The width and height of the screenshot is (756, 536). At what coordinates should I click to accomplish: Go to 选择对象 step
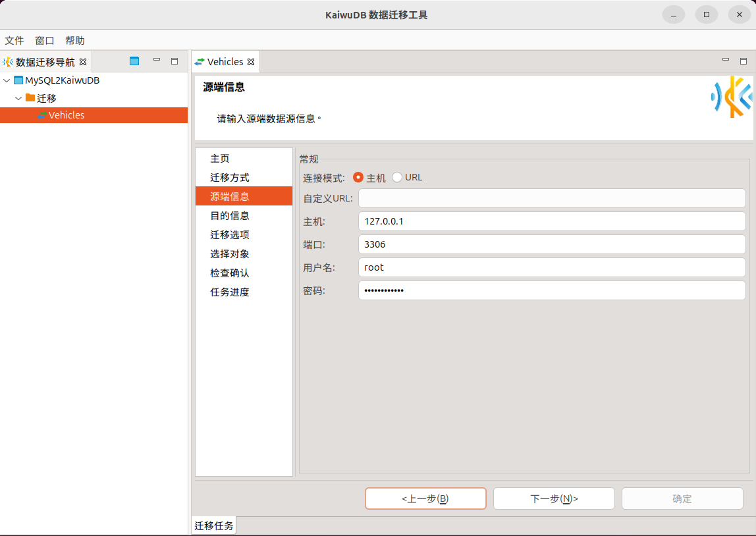coord(244,254)
